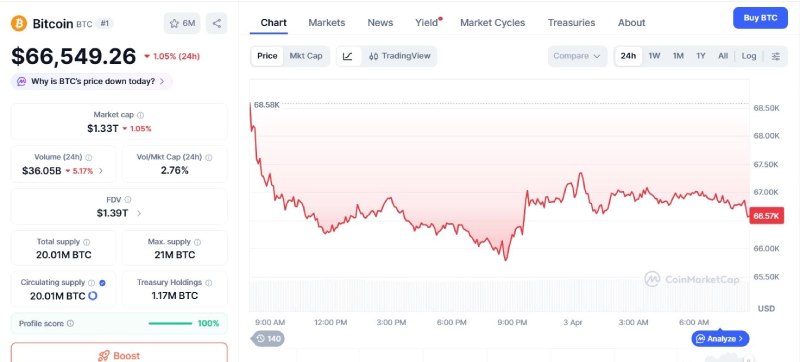Click the Market cap info icon
Screen dimensions: 800x362
(140, 115)
